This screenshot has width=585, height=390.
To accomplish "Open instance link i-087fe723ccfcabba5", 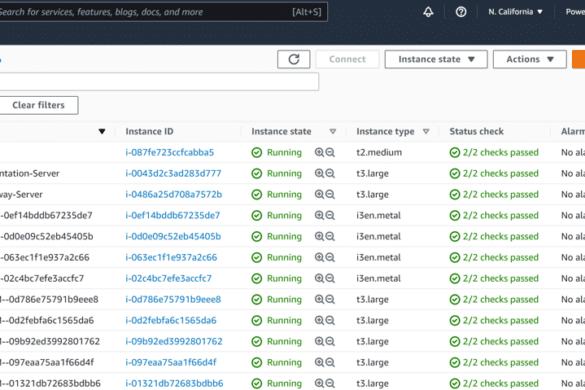I will pyautogui.click(x=170, y=152).
